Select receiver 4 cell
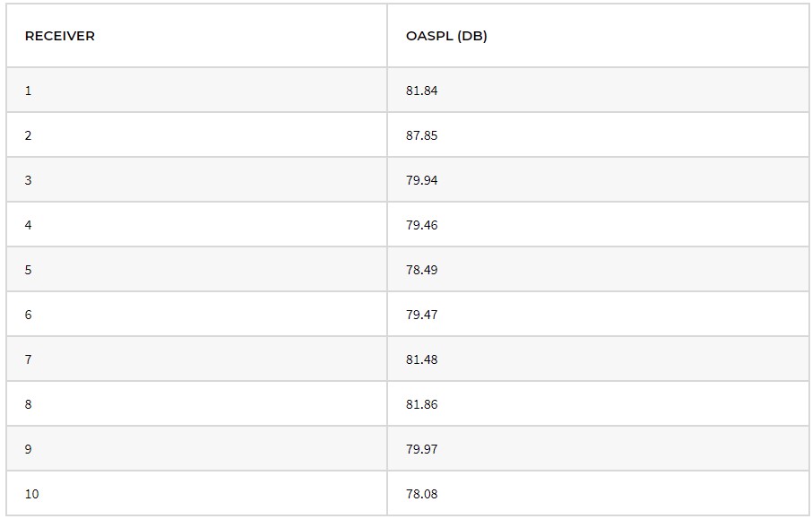This screenshot has width=812, height=519. point(197,225)
